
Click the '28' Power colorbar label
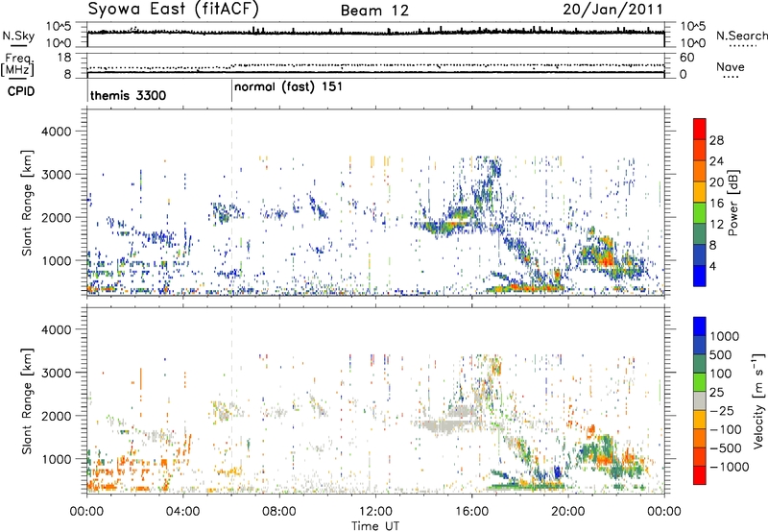click(716, 140)
